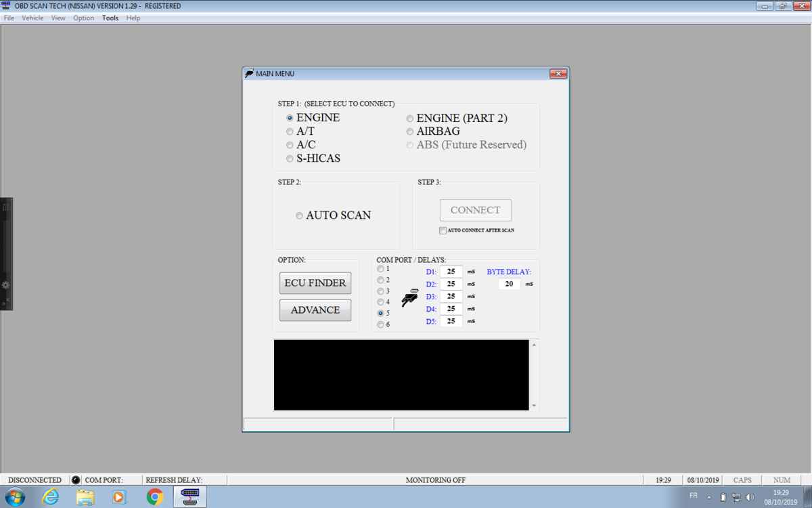Select COM port 4

pos(380,302)
